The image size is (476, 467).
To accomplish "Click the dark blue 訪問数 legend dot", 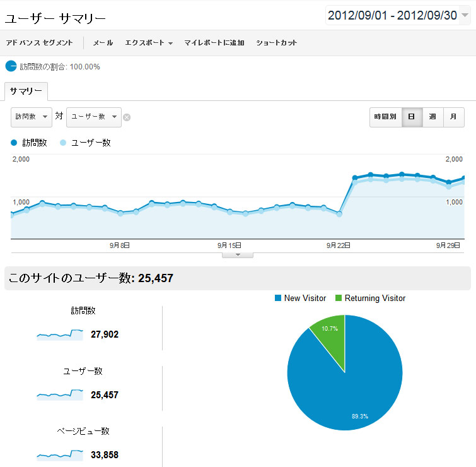I will 15,143.
